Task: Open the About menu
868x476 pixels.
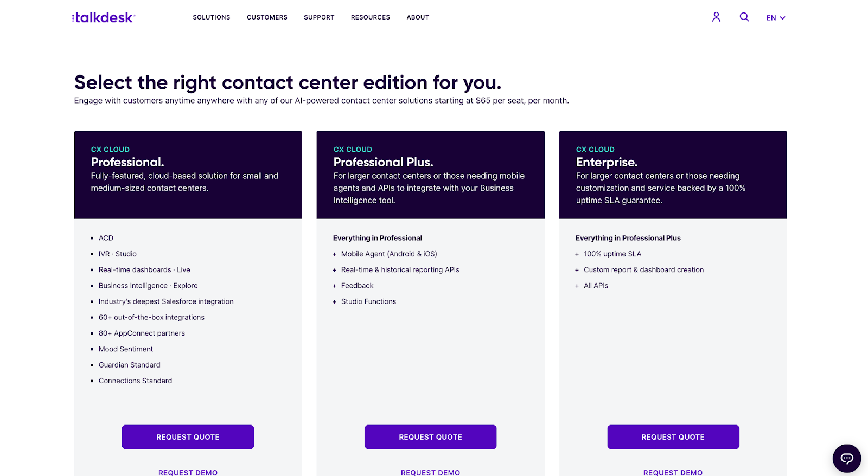Action: pyautogui.click(x=418, y=17)
